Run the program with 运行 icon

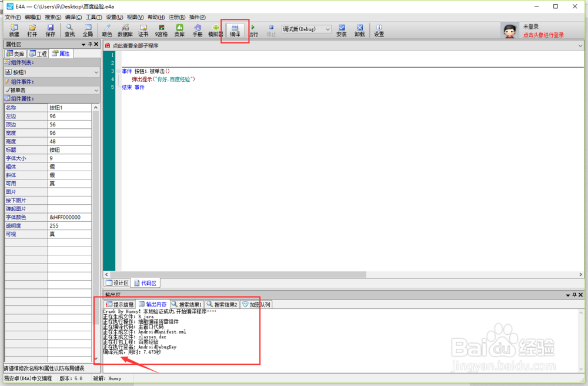[253, 31]
